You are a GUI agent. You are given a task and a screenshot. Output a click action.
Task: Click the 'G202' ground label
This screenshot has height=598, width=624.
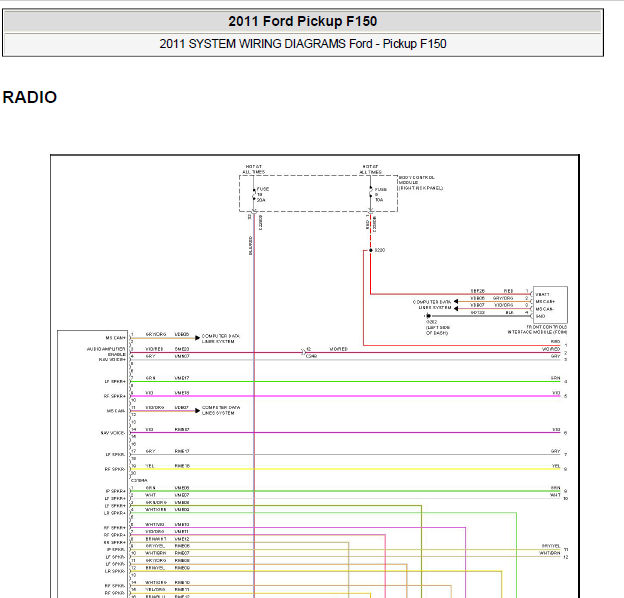431,322
